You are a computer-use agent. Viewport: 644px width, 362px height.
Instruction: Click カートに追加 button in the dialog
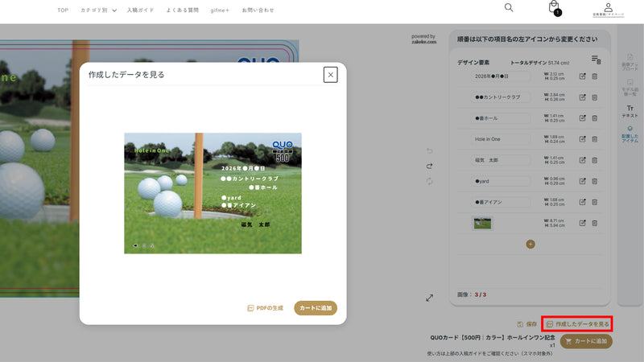[x=316, y=308]
